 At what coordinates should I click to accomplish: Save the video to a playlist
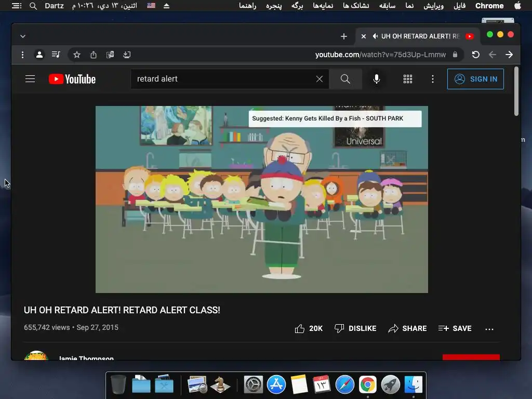(455, 328)
